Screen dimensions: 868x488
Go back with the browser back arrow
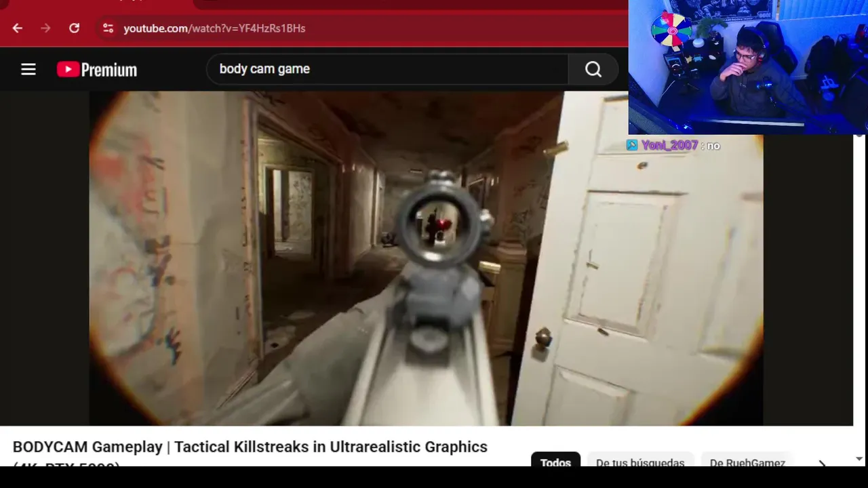pyautogui.click(x=18, y=28)
